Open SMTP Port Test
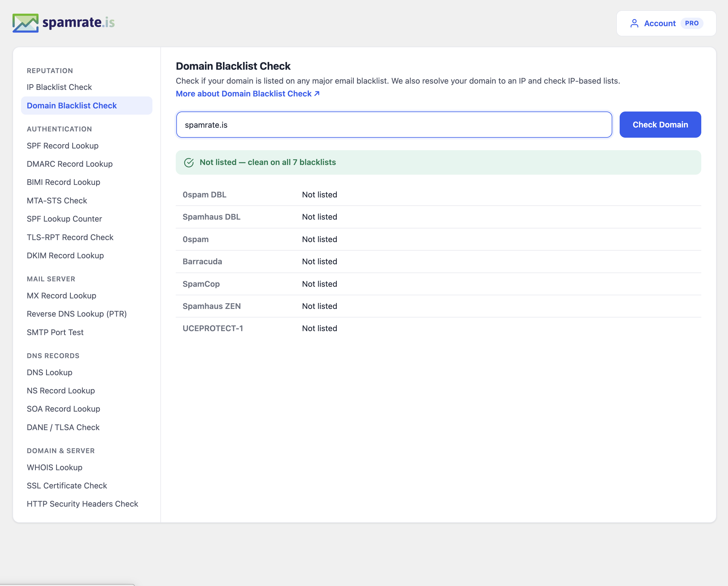This screenshot has width=728, height=586. (x=55, y=332)
